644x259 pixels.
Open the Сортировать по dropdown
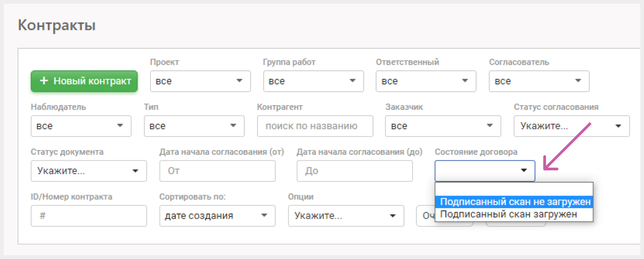click(218, 216)
